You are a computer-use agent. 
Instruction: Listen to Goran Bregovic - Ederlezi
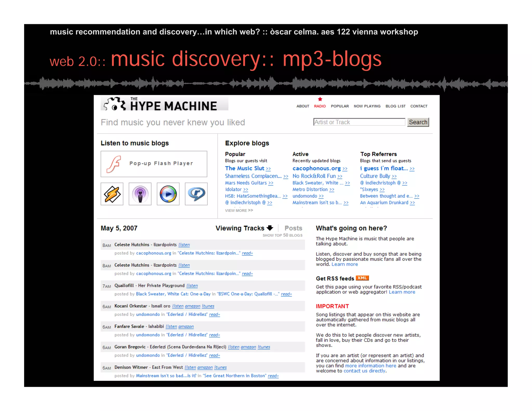coord(234,347)
